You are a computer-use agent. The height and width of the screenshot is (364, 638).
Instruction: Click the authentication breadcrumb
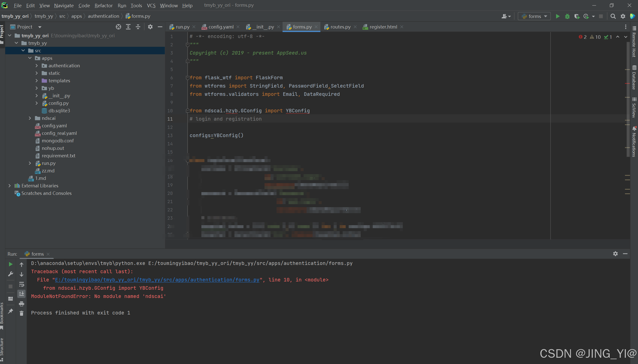pyautogui.click(x=103, y=16)
